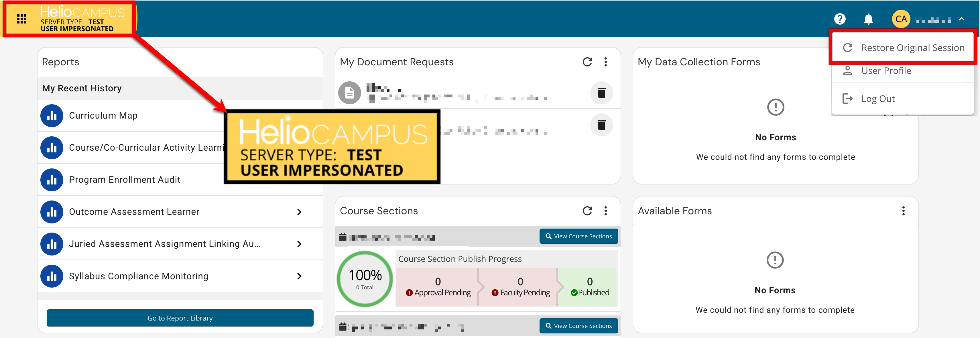
Task: Refresh the My Document Requests panel
Action: tap(587, 62)
